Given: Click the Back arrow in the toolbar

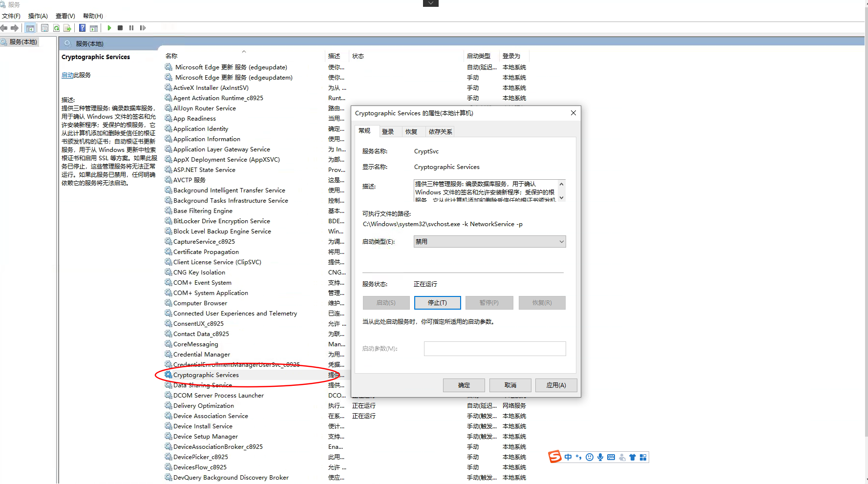Looking at the screenshot, I should point(4,28).
